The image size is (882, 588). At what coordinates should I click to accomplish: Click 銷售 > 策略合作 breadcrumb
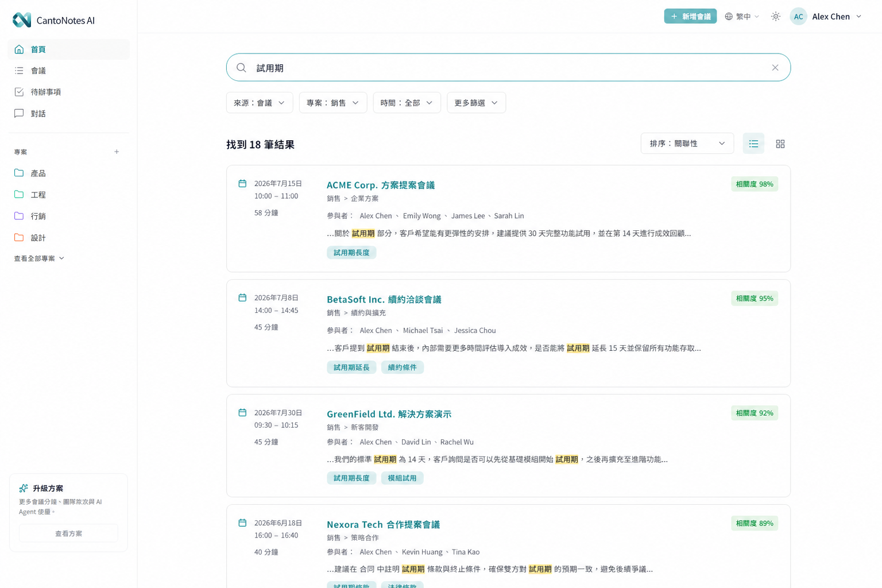[x=353, y=537]
